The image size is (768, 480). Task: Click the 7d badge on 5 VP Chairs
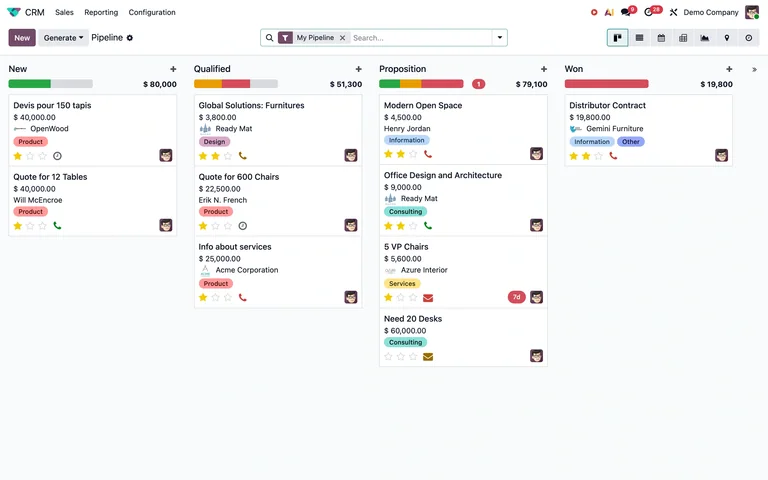click(x=516, y=297)
